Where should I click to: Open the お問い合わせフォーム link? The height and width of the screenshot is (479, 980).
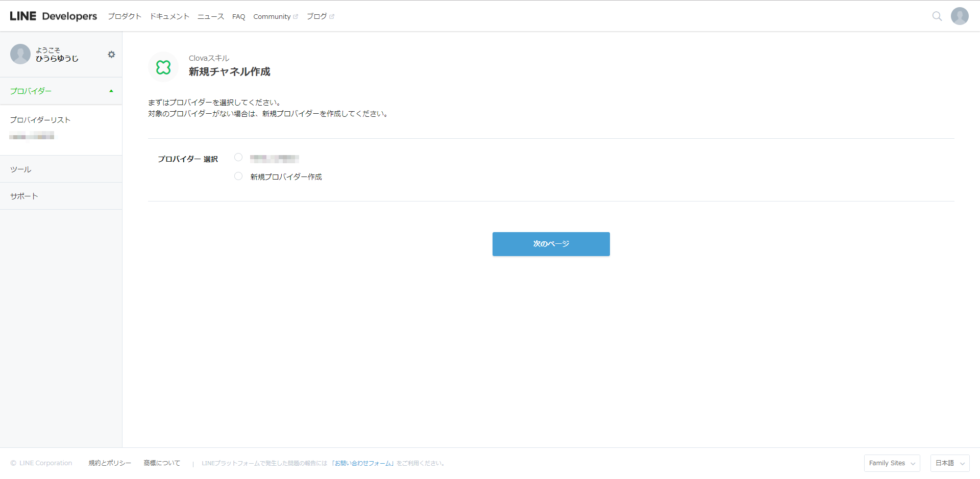(363, 463)
